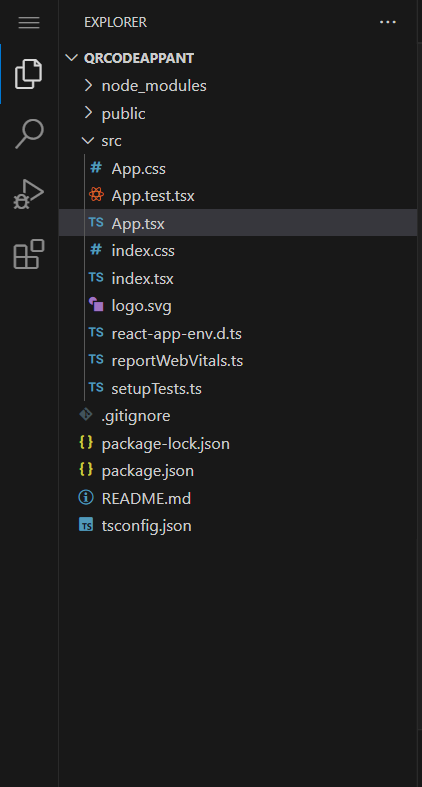Click the React icon beside App.test.tsx
This screenshot has width=422, height=787.
pyautogui.click(x=96, y=195)
